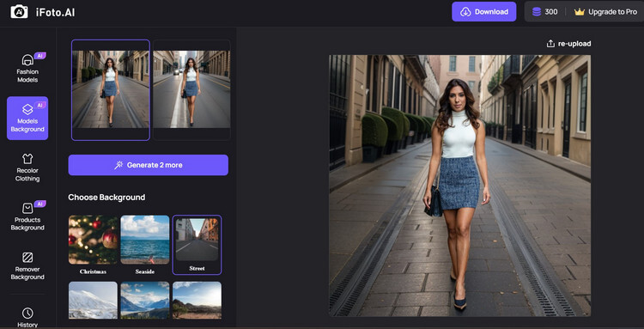The height and width of the screenshot is (329, 644).
Task: Click the 300 credits coin indicator
Action: tap(545, 12)
